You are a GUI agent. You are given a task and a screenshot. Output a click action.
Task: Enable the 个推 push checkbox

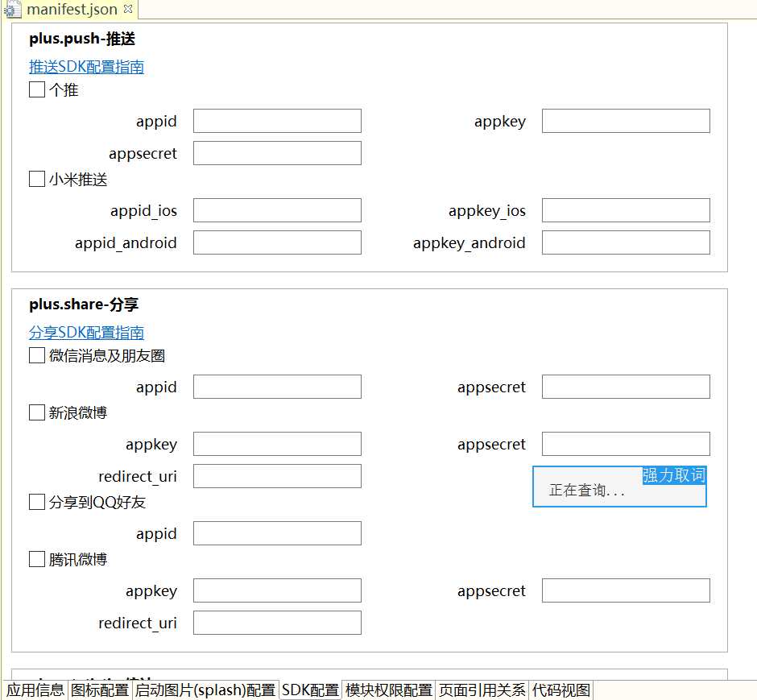click(37, 90)
